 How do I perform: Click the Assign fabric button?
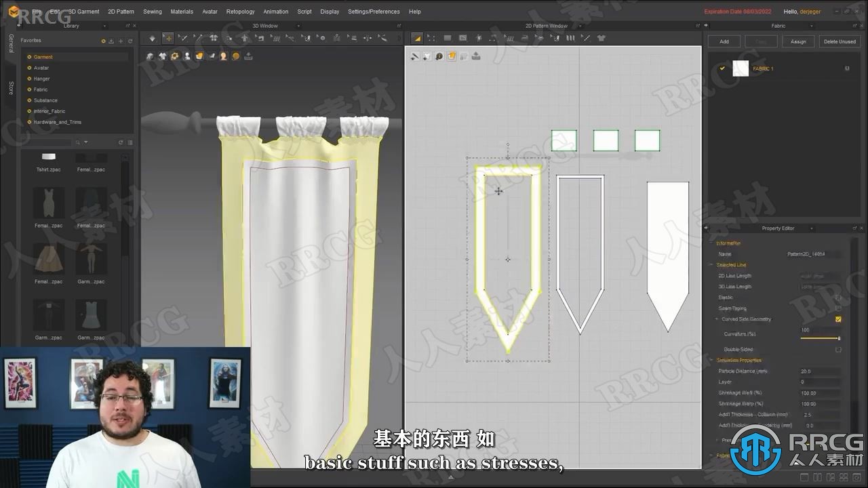point(798,41)
